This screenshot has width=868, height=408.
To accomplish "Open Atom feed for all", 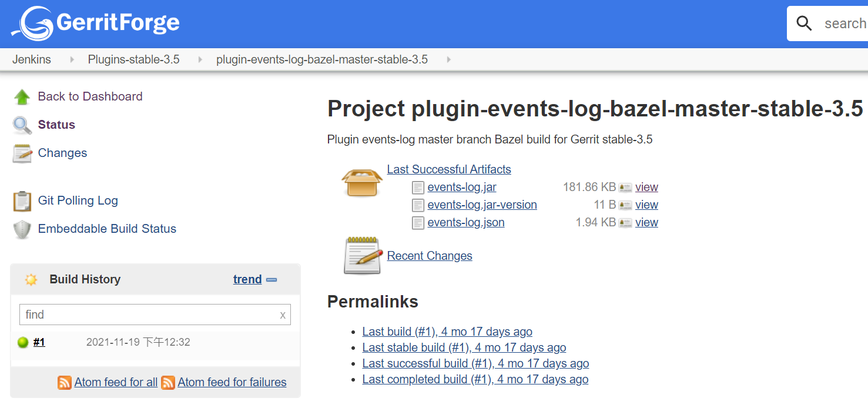I will [x=116, y=382].
